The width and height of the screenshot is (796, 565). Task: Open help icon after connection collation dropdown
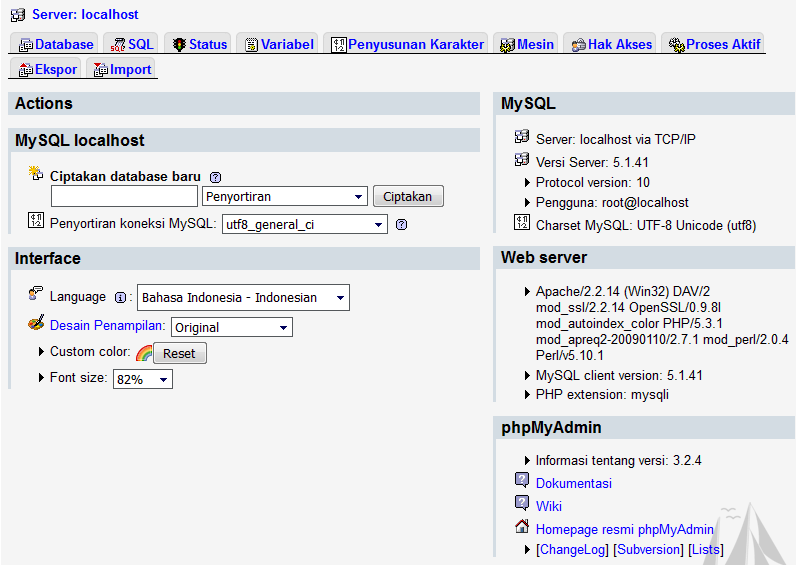(402, 224)
